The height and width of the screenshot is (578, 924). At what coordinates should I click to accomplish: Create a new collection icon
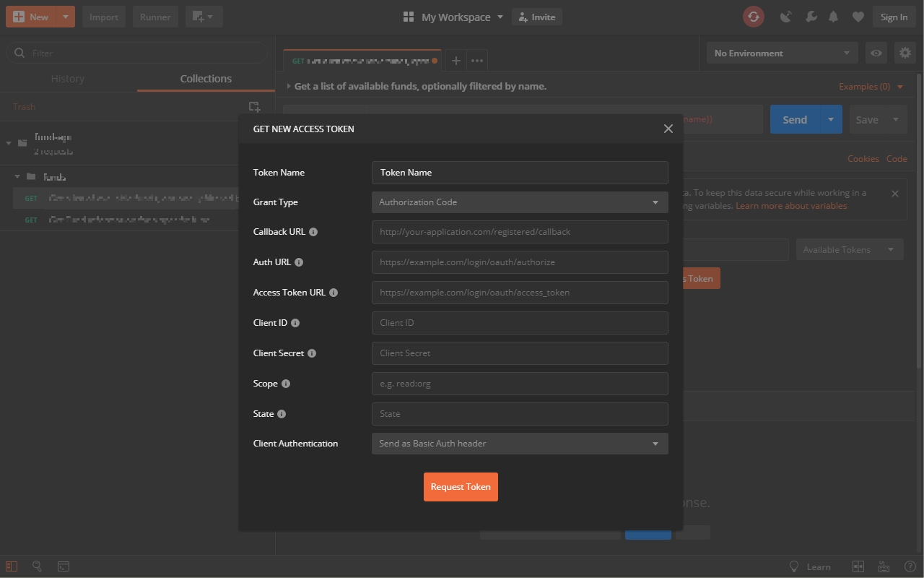[x=254, y=106]
